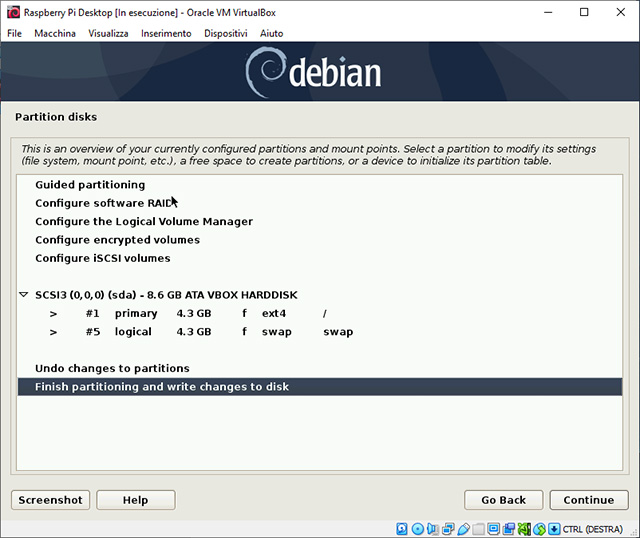Click the recording status icon

coord(509,528)
